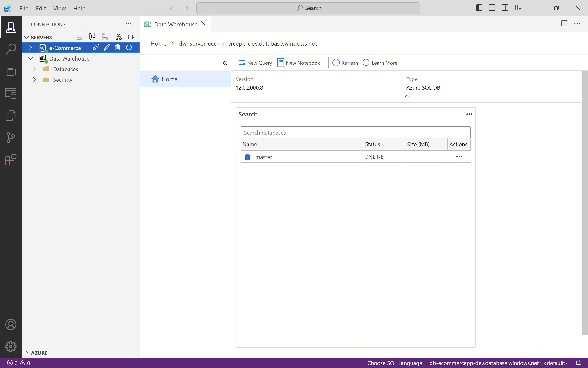Open the Notebooks view in activity bar
This screenshot has height=368, width=588.
(11, 71)
